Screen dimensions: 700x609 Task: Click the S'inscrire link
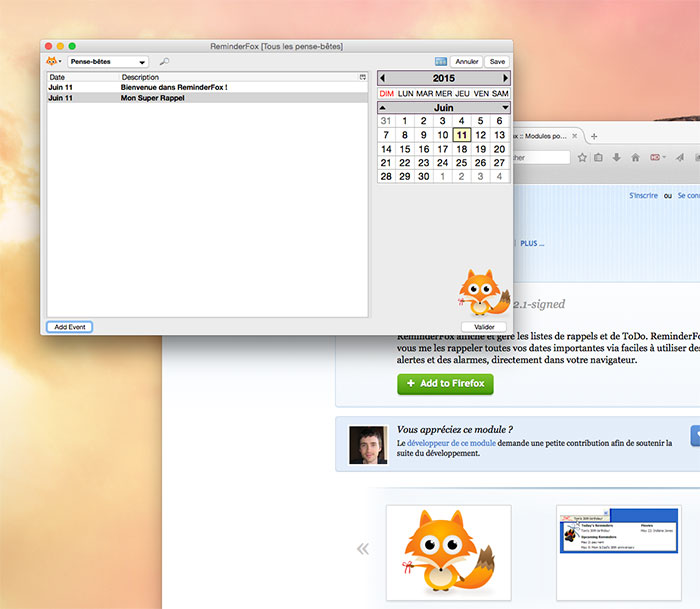pos(643,196)
